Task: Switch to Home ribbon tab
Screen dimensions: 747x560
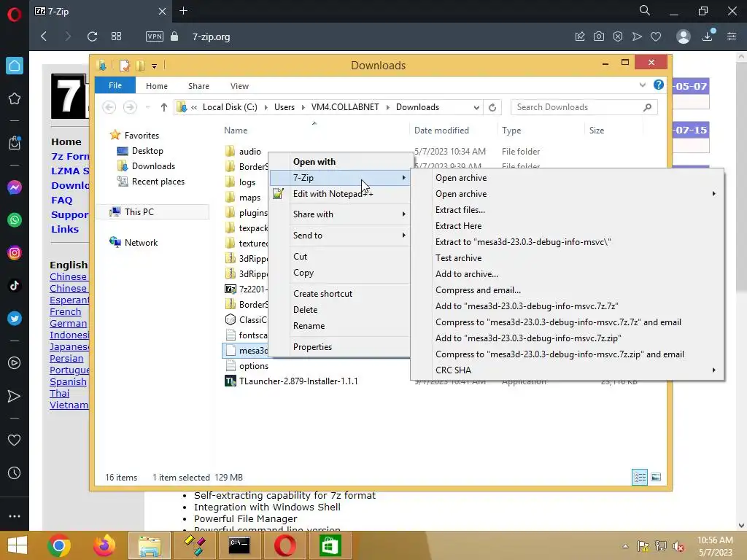Action: pos(157,86)
